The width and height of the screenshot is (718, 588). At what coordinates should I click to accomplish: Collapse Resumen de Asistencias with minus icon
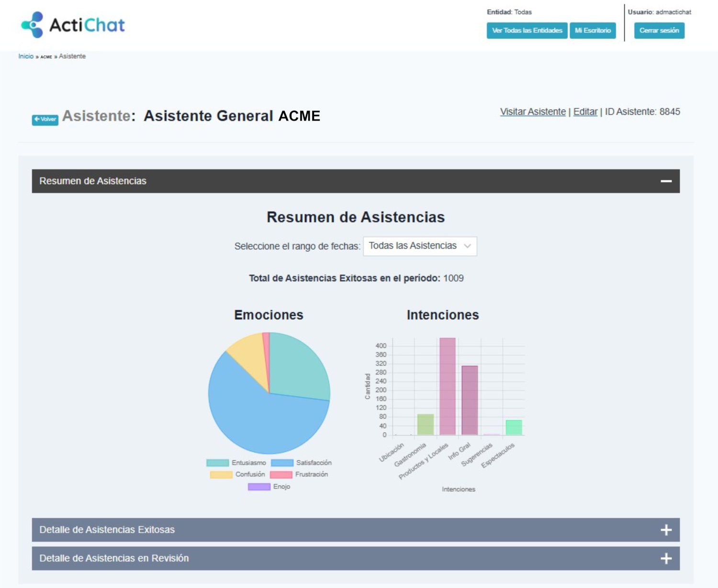point(666,181)
